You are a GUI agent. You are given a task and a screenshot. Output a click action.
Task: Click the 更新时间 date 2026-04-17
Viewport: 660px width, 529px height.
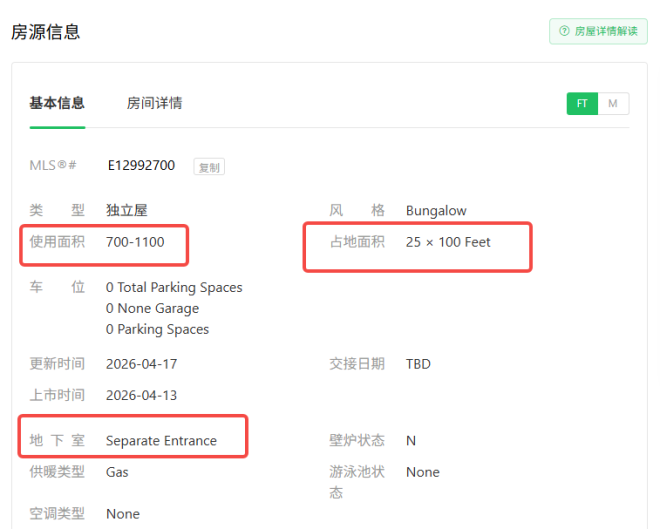click(x=141, y=364)
